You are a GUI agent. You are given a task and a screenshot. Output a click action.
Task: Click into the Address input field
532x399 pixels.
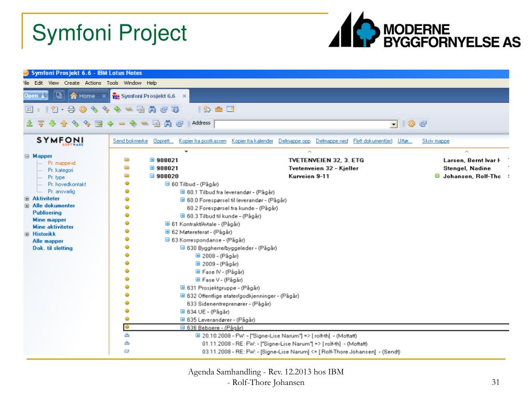click(x=302, y=124)
